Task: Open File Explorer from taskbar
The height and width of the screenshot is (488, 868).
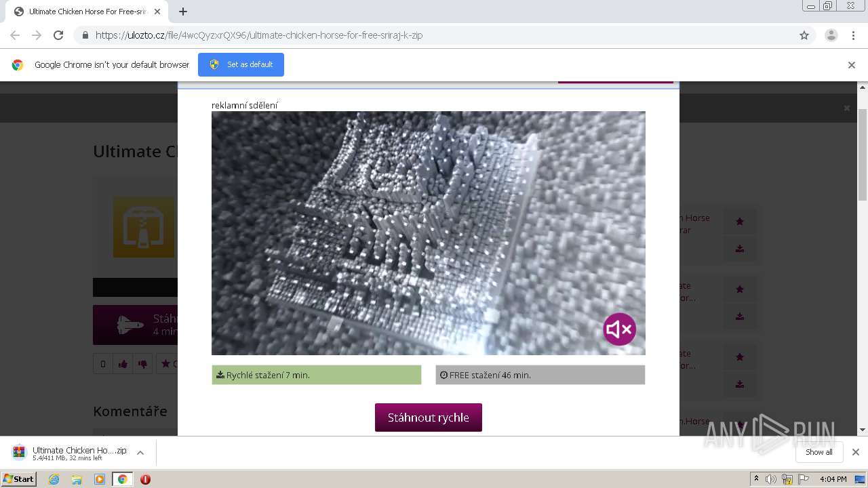Action: point(77,479)
